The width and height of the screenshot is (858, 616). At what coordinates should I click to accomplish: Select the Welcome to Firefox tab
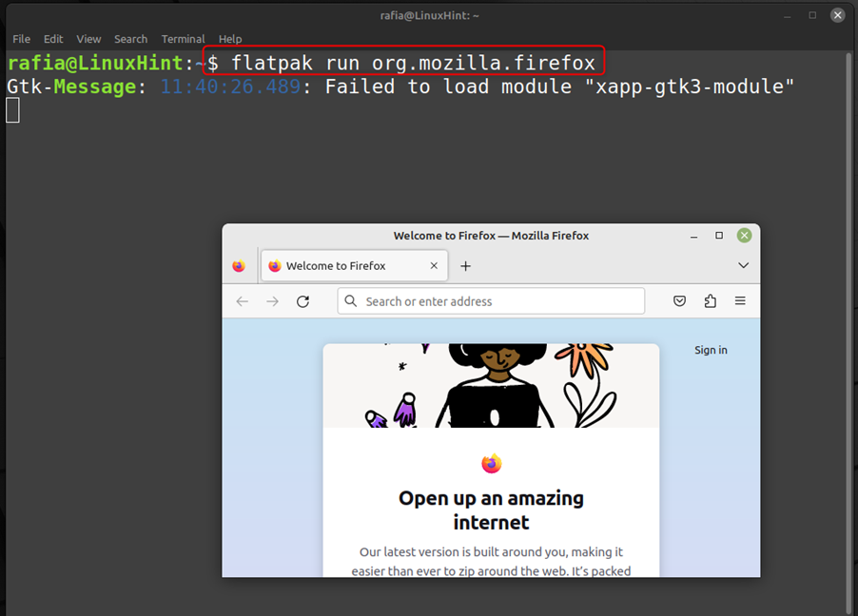tap(355, 266)
